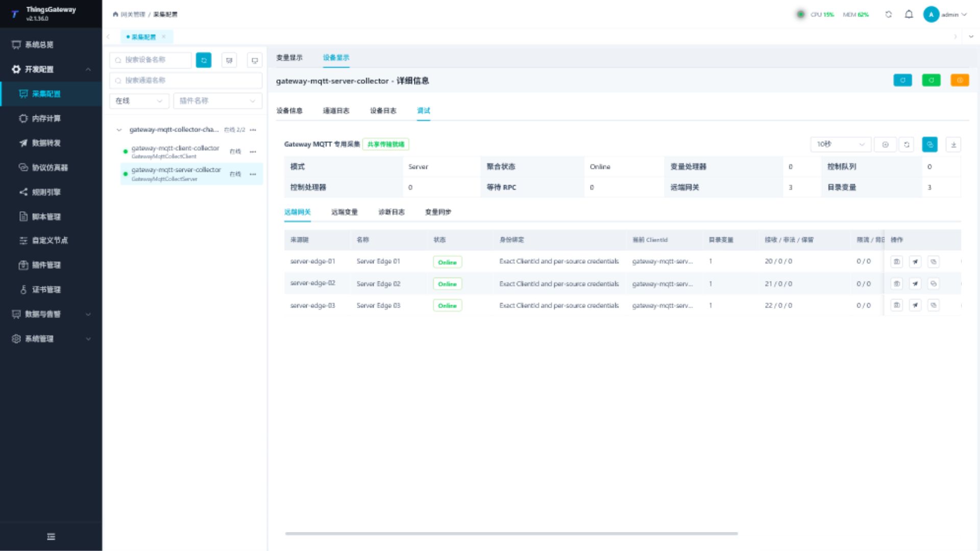Go to 系统总览 in the sidebar

pos(51,45)
